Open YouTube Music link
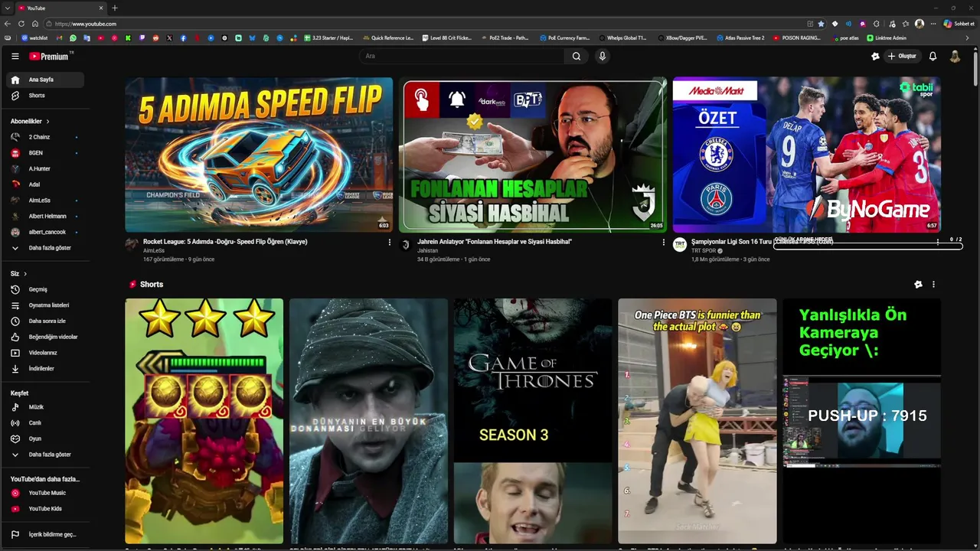 pyautogui.click(x=44, y=493)
